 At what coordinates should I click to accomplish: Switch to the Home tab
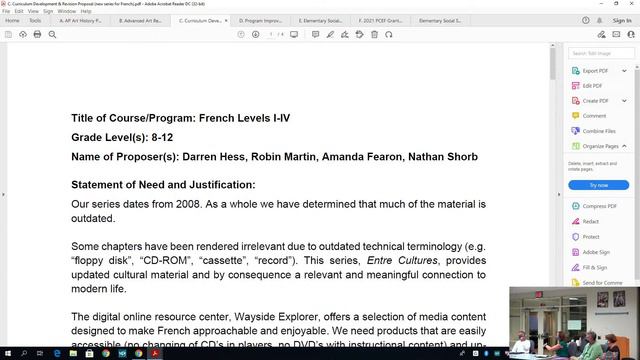pyautogui.click(x=12, y=20)
